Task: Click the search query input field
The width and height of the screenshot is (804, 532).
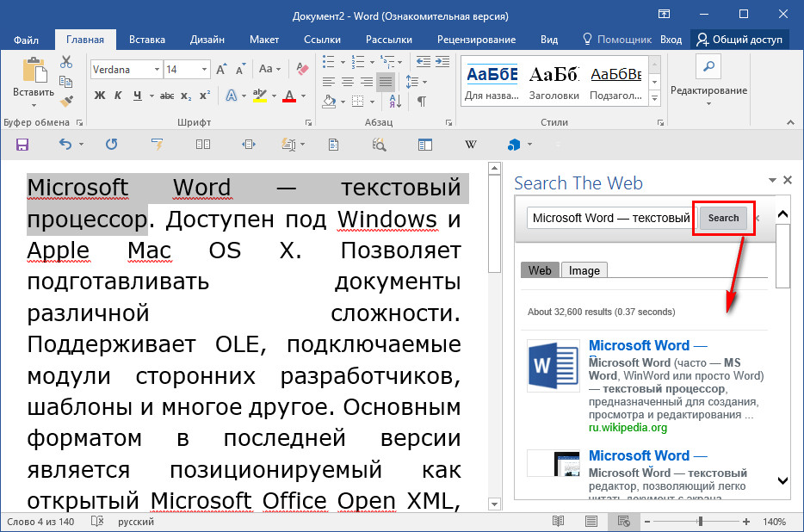Action: click(x=610, y=218)
